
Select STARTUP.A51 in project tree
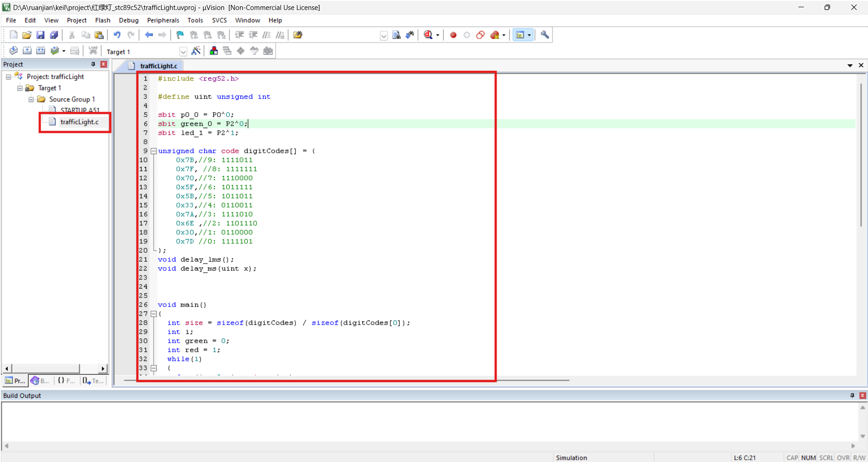click(80, 110)
